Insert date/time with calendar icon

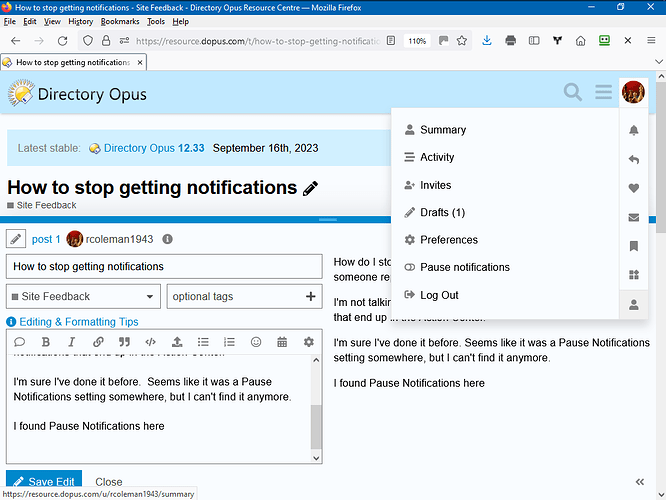[x=282, y=342]
